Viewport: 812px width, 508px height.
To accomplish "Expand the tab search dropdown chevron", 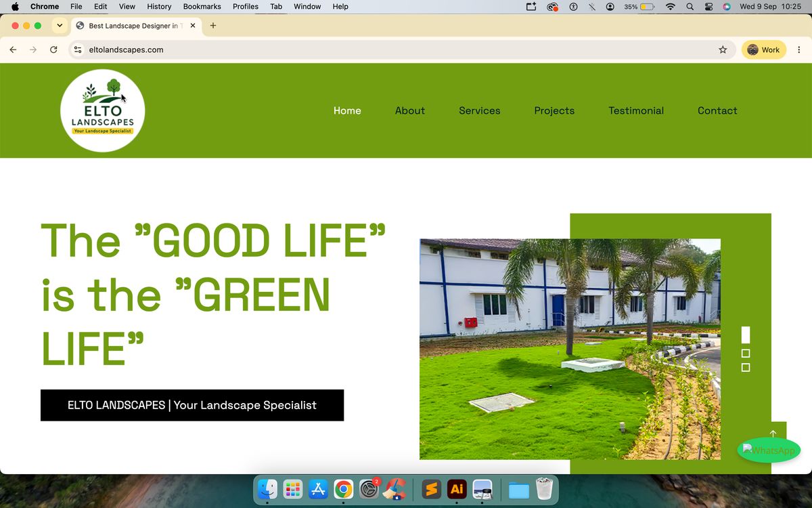I will (x=60, y=26).
